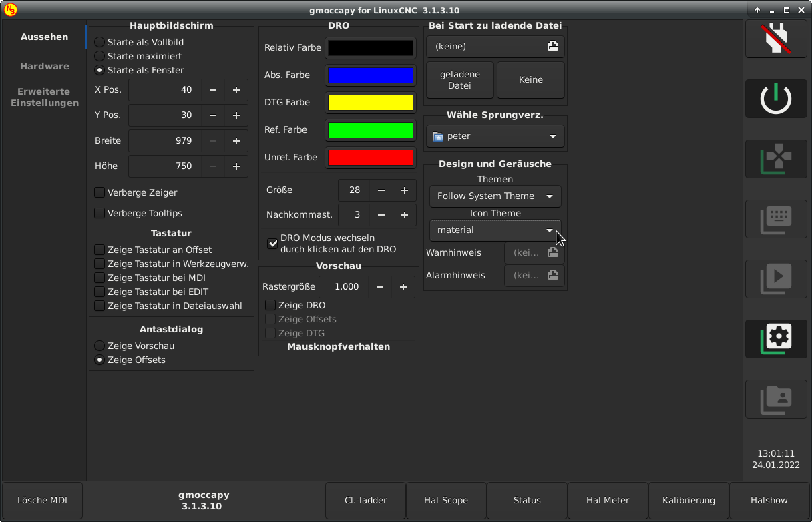Screen dimensions: 812x522
Task: Increase the Nachkommast. value
Action: tap(405, 215)
